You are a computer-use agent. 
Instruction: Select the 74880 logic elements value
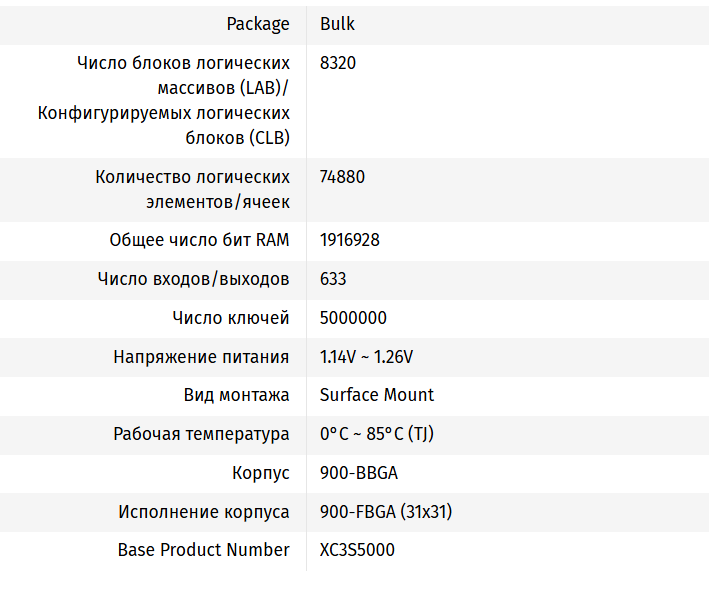(x=342, y=177)
